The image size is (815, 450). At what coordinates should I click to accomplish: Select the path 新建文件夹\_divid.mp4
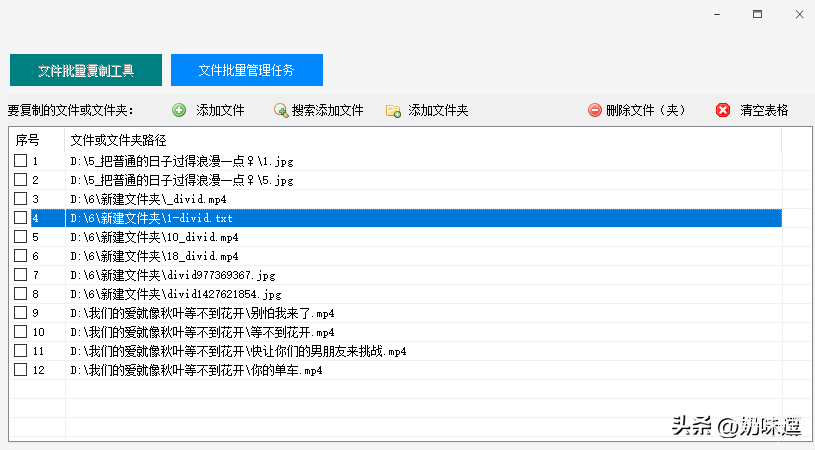click(148, 199)
